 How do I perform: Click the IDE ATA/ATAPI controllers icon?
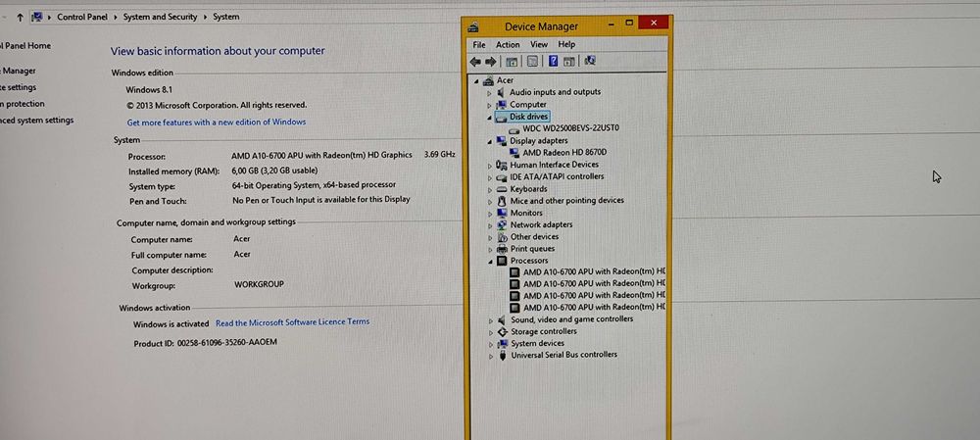[x=501, y=176]
